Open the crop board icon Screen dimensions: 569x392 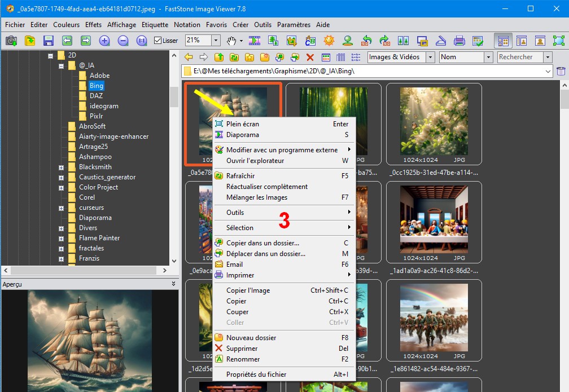291,40
